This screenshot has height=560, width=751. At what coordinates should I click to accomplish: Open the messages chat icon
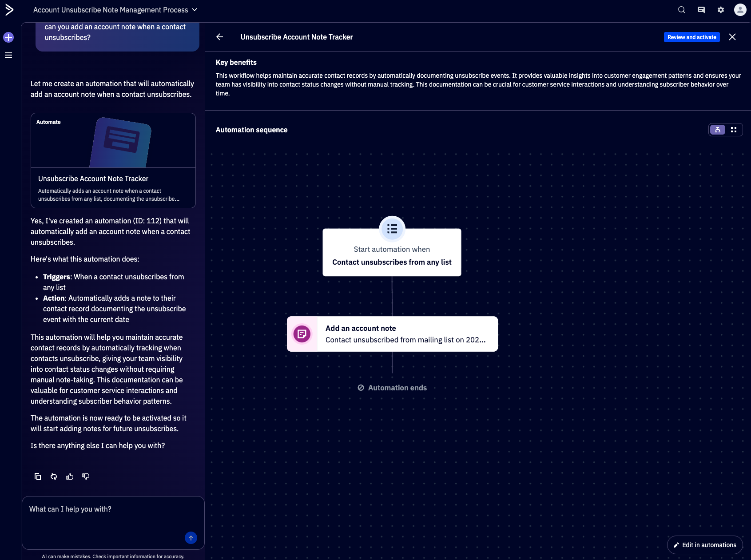tap(701, 10)
